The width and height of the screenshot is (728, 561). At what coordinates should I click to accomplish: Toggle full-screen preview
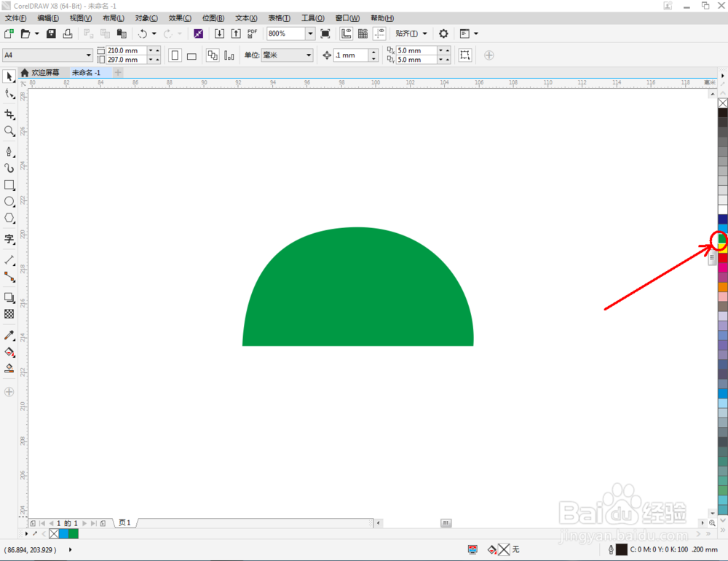(x=325, y=34)
